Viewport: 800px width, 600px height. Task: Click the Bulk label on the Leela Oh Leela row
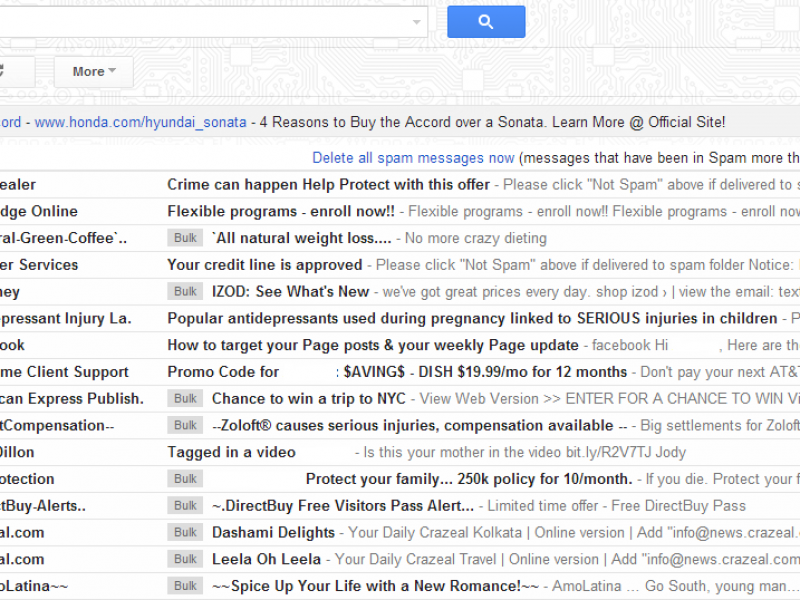point(185,560)
